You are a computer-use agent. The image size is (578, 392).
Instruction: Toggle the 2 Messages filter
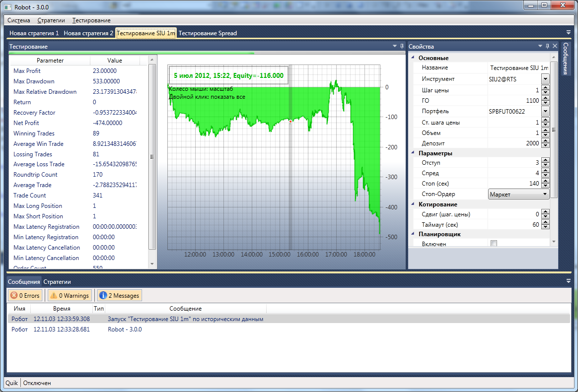click(x=119, y=296)
